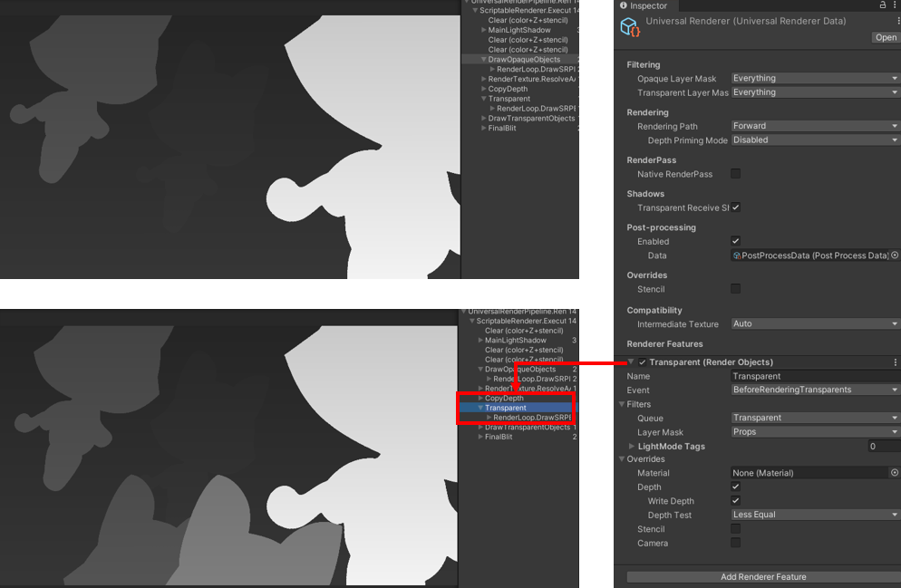Expand the LightMode Tags foldout

coord(632,447)
